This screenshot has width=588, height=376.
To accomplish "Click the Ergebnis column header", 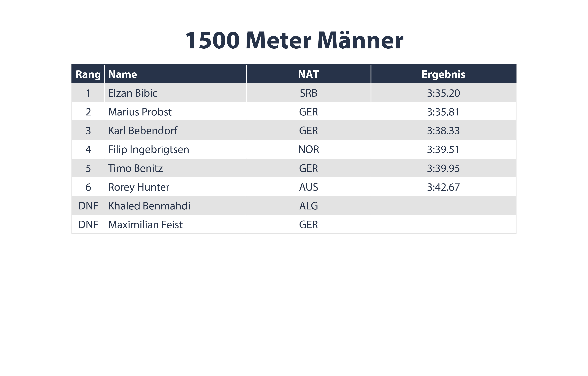I will click(x=444, y=74).
